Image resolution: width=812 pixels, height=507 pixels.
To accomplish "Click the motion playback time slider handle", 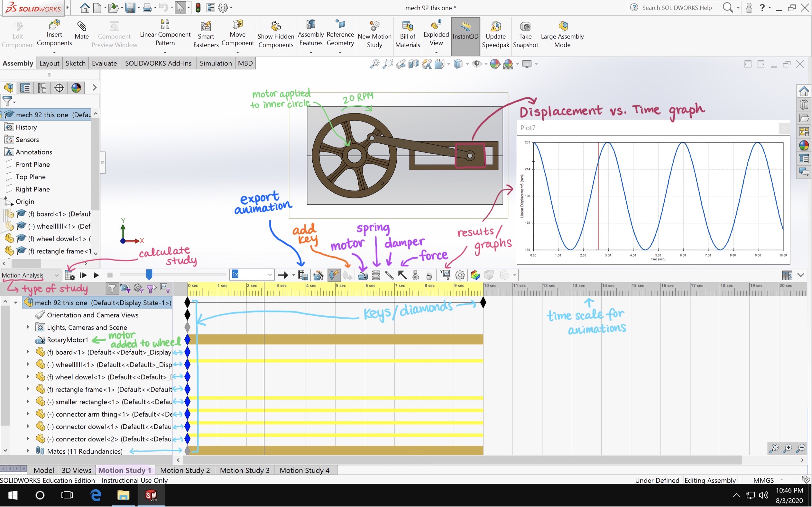I will [x=149, y=274].
